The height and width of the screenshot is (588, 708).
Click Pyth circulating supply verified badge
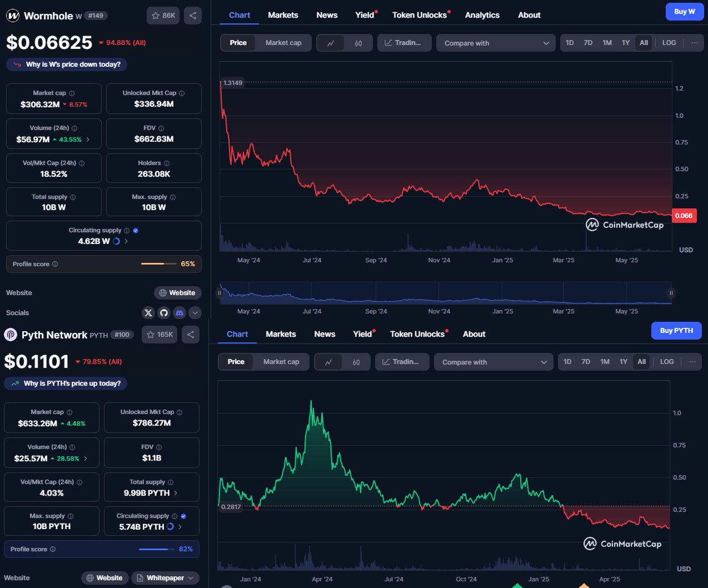(x=183, y=516)
